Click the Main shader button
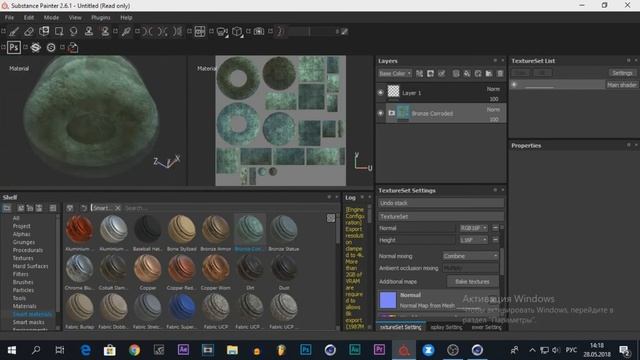The width and height of the screenshot is (640, 360). click(x=622, y=85)
